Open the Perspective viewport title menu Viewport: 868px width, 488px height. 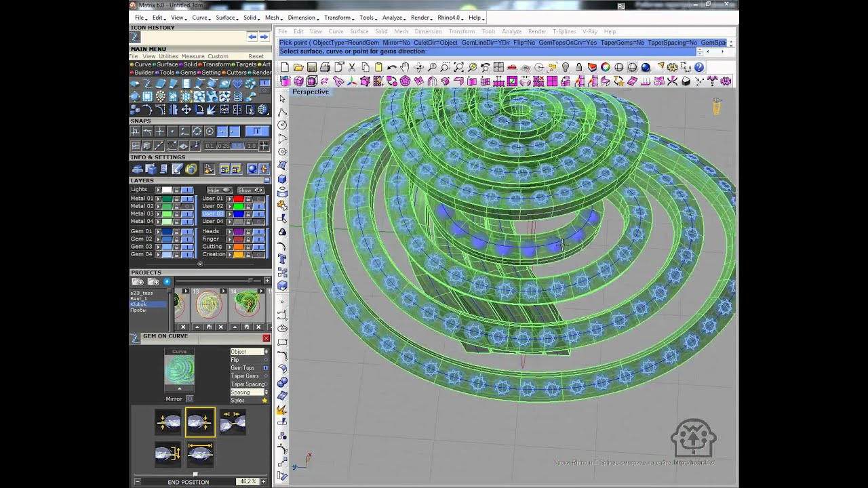tap(311, 91)
